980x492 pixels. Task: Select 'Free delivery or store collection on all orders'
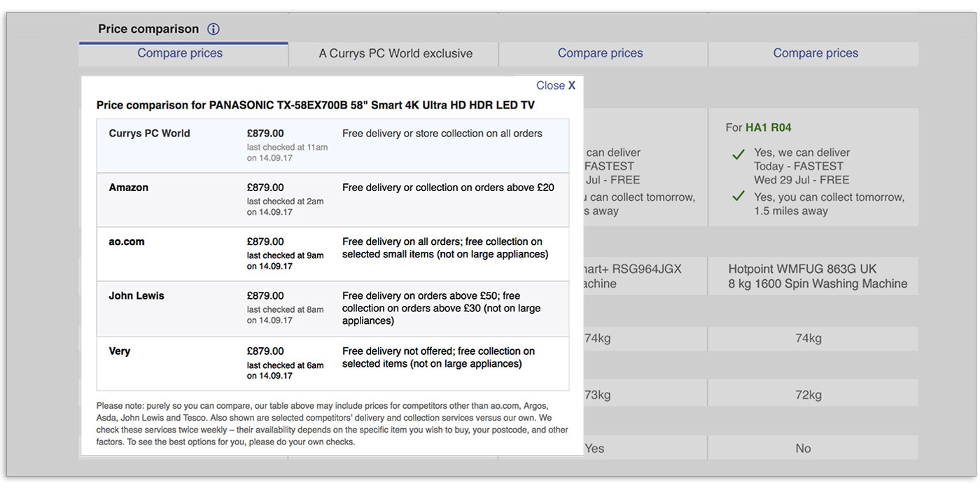(442, 134)
